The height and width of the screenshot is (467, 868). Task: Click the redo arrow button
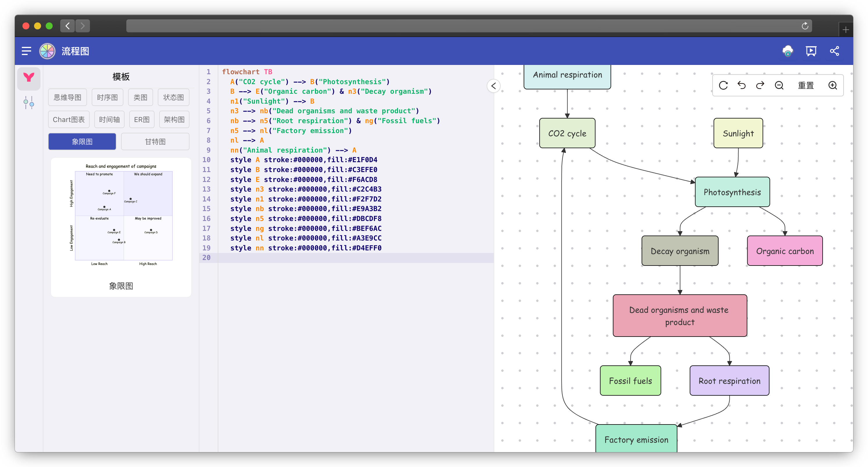[760, 86]
